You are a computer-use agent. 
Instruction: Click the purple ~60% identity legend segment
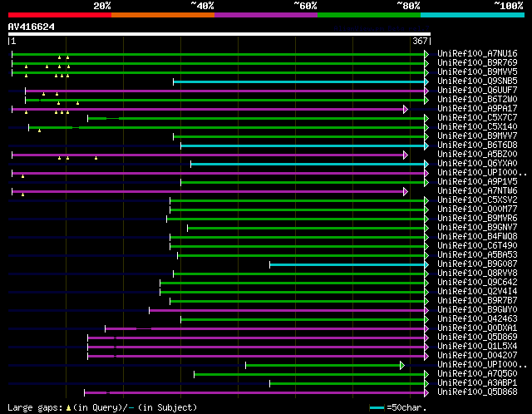coord(266,15)
